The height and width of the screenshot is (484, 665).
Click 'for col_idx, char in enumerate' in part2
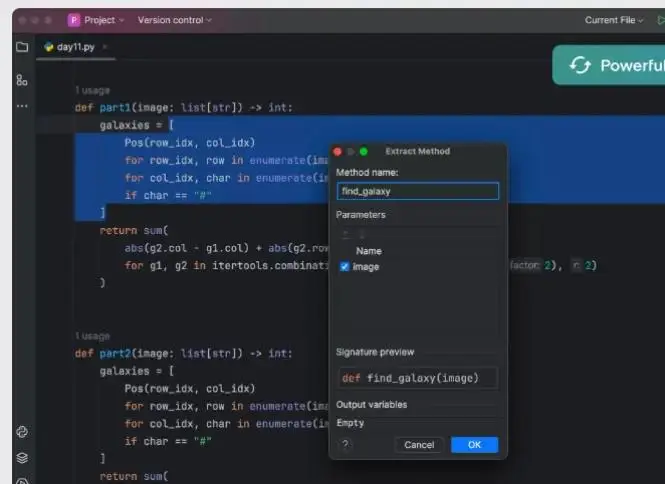click(x=226, y=424)
